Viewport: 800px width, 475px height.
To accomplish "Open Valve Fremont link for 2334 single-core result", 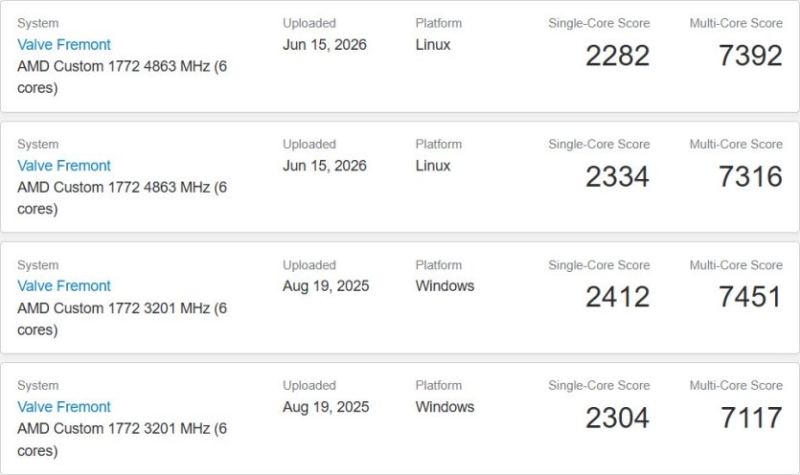I will coord(64,165).
